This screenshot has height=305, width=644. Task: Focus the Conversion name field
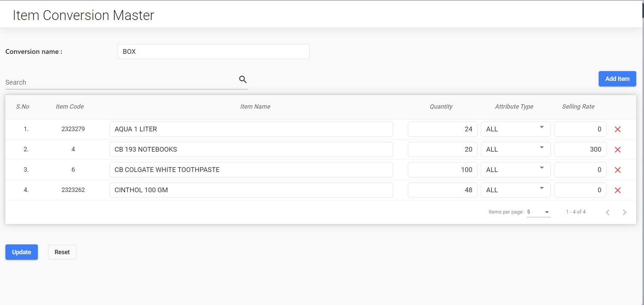(213, 51)
